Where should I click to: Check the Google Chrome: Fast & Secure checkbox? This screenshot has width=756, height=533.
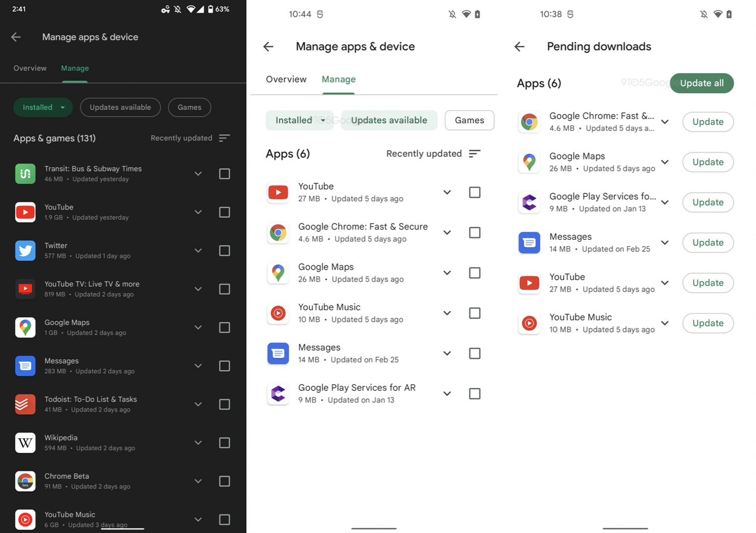click(x=475, y=233)
